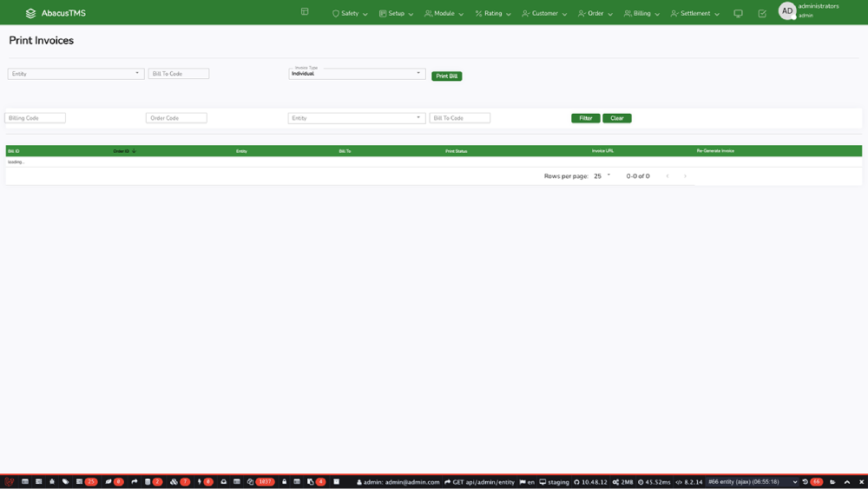The image size is (868, 489).
Task: Click the Print Bill button
Action: 446,76
